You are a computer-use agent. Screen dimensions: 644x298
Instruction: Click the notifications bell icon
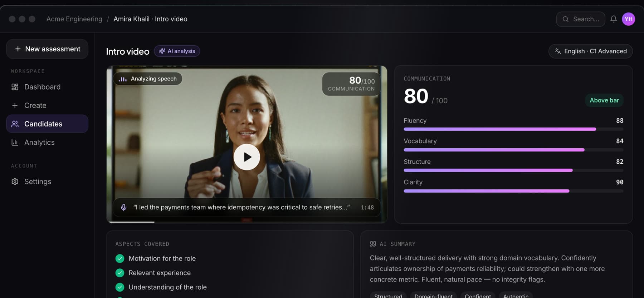613,19
